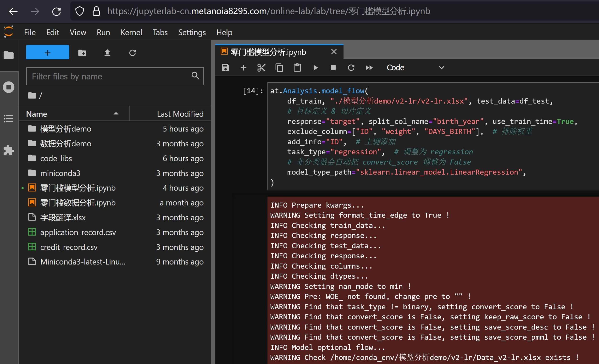Restart the kernel and run all cells

click(369, 67)
